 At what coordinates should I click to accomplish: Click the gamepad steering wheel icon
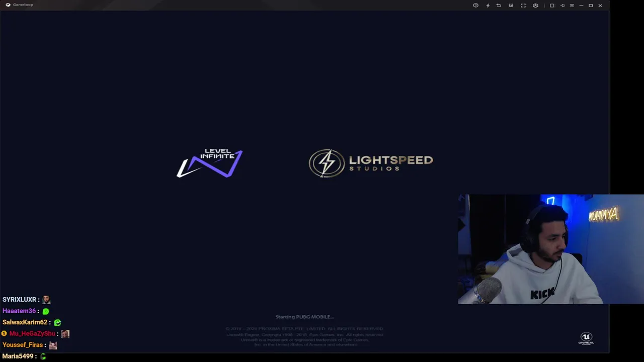click(x=535, y=6)
